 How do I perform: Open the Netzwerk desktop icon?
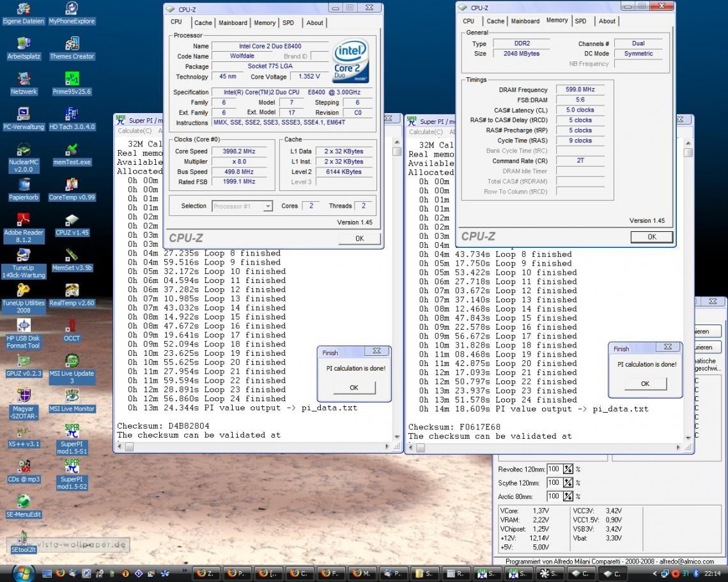[24, 84]
